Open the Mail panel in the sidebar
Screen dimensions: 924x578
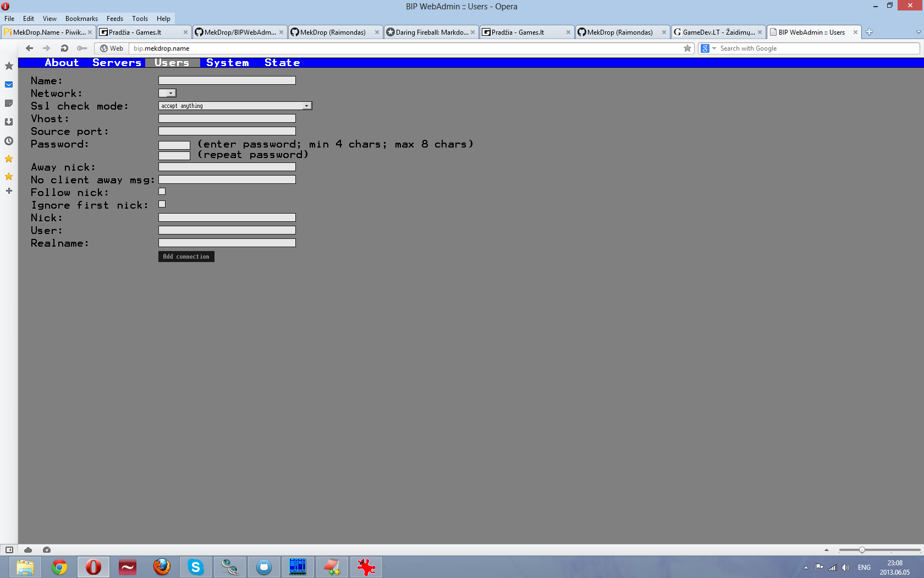(x=9, y=85)
